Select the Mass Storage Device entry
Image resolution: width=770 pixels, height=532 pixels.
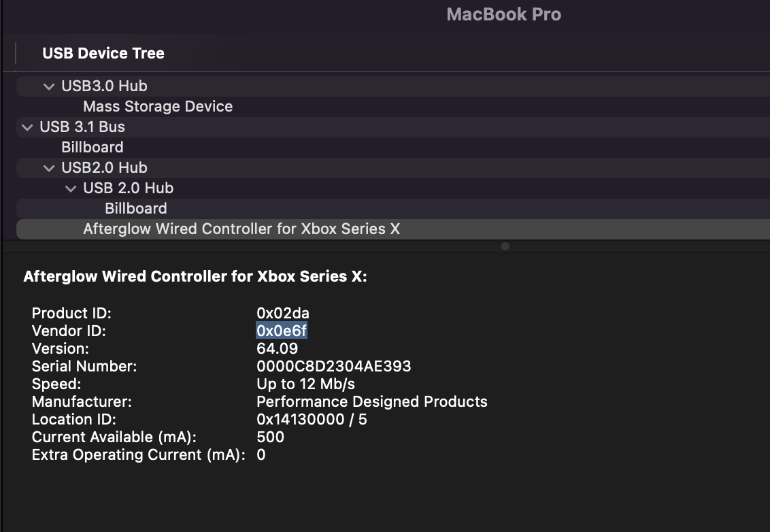[x=158, y=106]
